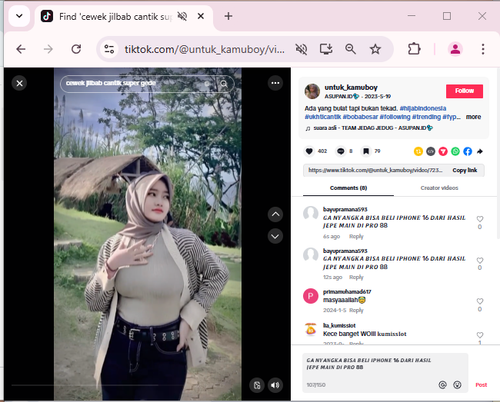500x402 pixels.
Task: Click the install app icon in address bar
Action: click(x=326, y=49)
